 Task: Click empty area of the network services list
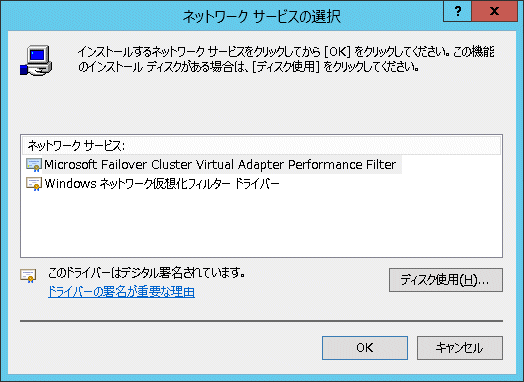[x=262, y=226]
